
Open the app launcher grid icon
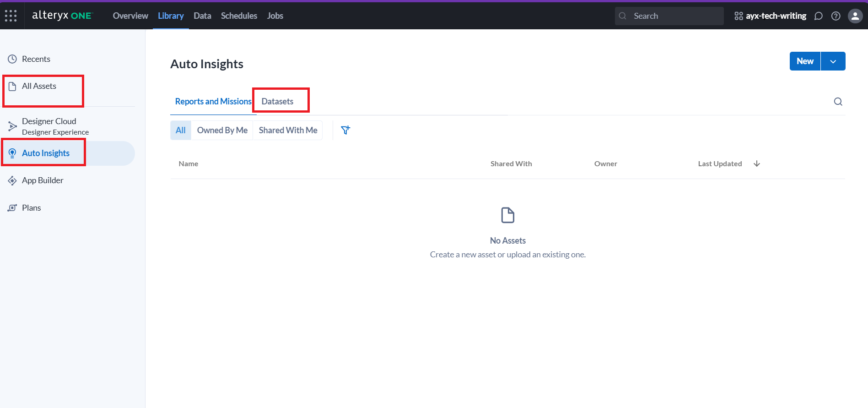(11, 16)
